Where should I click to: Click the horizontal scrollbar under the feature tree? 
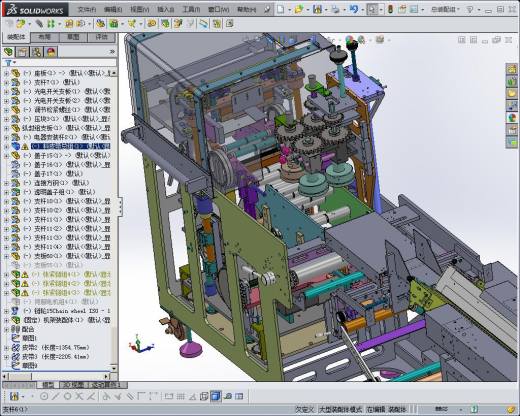click(x=56, y=376)
